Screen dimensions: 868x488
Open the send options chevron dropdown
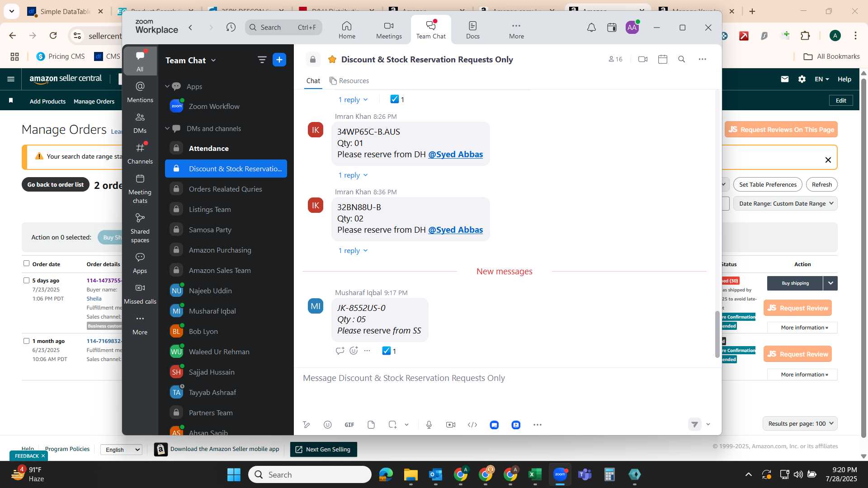click(708, 424)
